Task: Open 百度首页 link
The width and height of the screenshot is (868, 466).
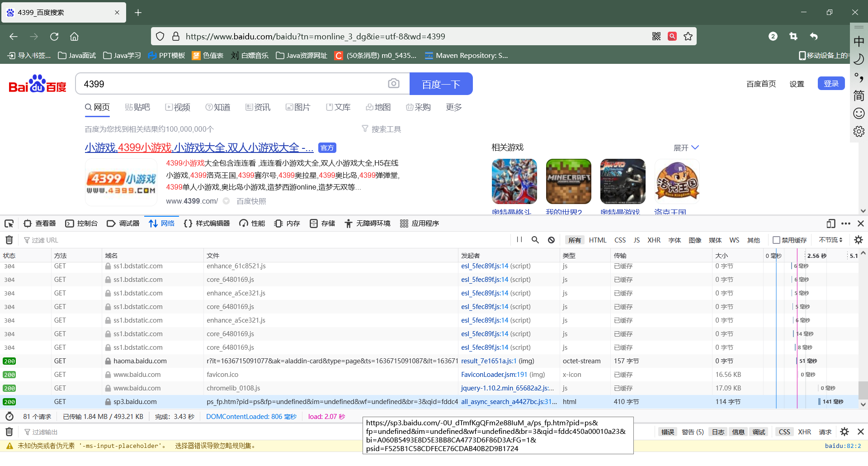Action: pos(761,84)
